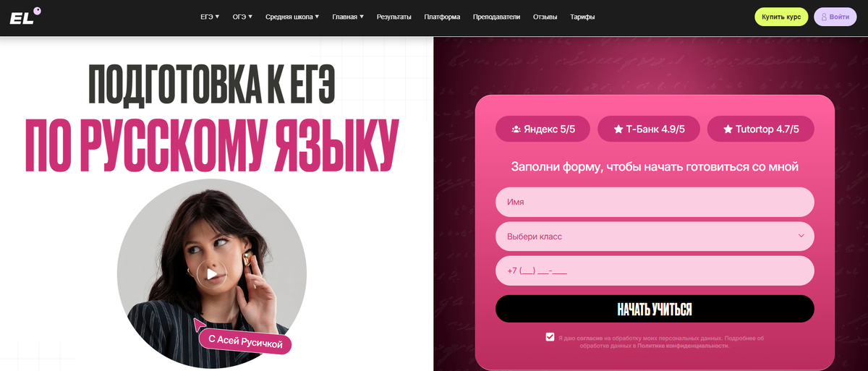The width and height of the screenshot is (868, 371).
Task: Toggle the personal data consent checkbox
Action: [x=550, y=337]
